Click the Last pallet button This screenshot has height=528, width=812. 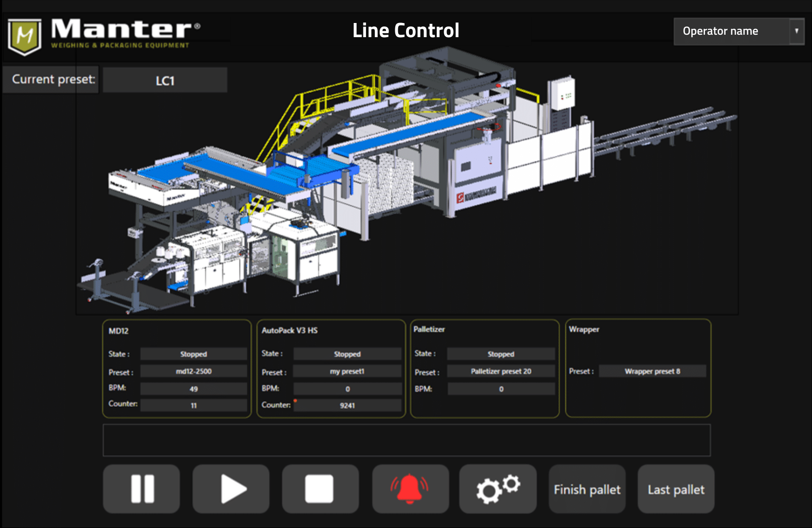pos(676,489)
